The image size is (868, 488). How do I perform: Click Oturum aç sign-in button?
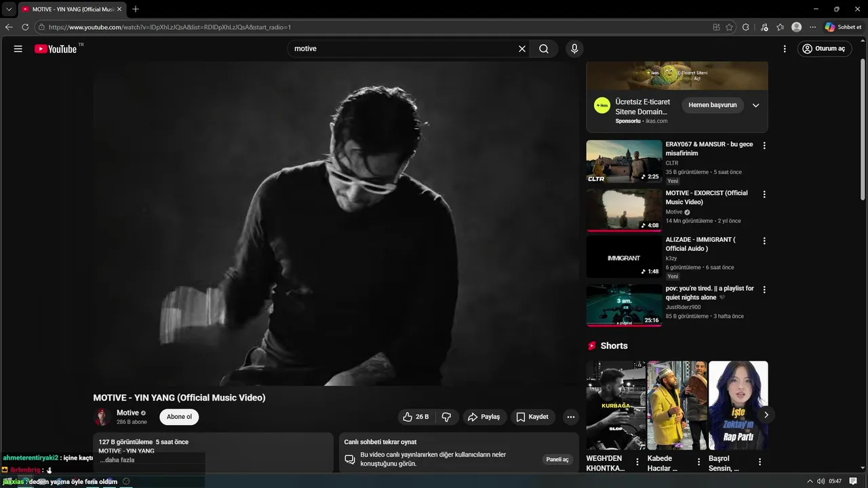click(824, 49)
